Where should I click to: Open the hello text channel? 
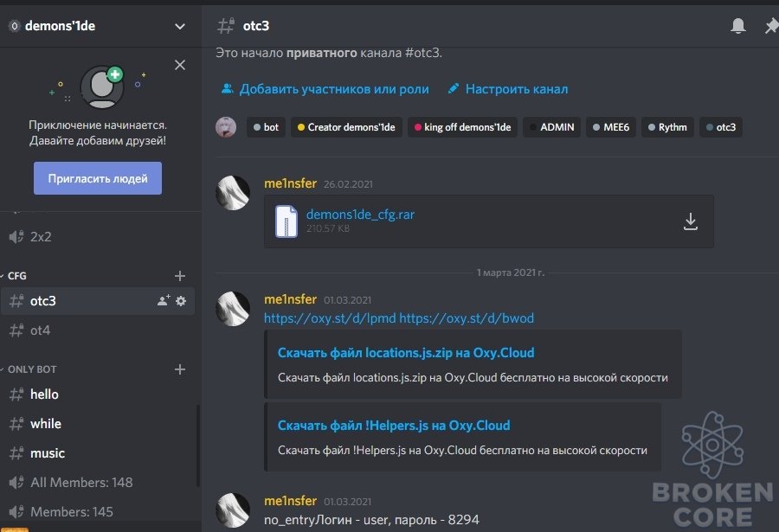[98, 394]
